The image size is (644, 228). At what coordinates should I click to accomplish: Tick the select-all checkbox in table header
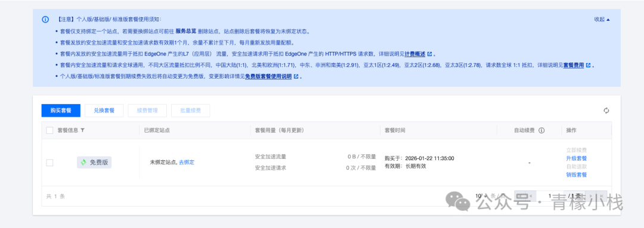49,130
